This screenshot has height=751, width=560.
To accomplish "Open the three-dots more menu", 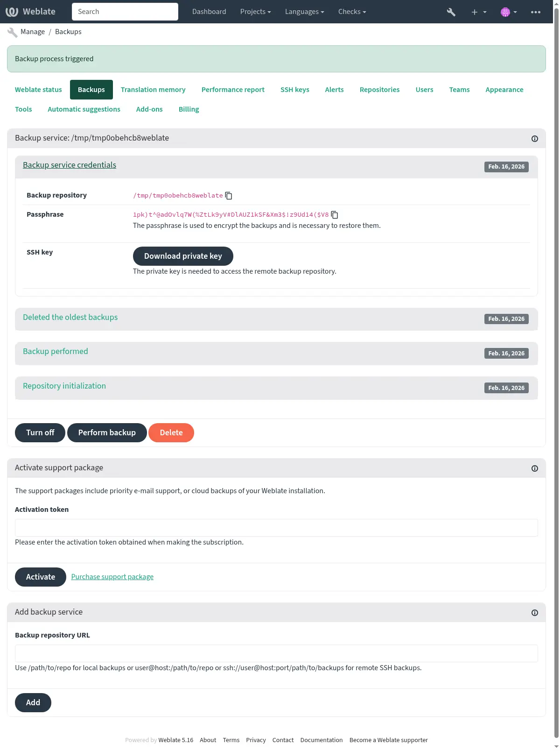I will (x=536, y=12).
